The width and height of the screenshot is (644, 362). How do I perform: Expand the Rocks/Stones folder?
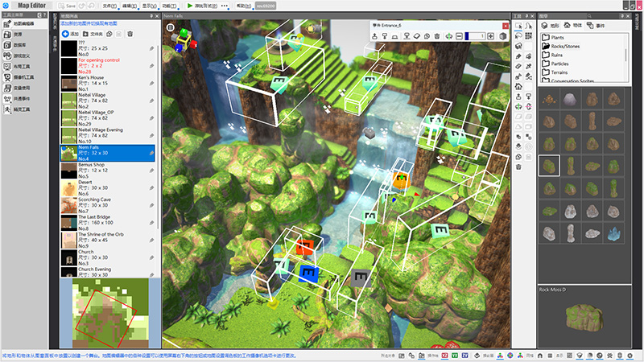point(568,47)
